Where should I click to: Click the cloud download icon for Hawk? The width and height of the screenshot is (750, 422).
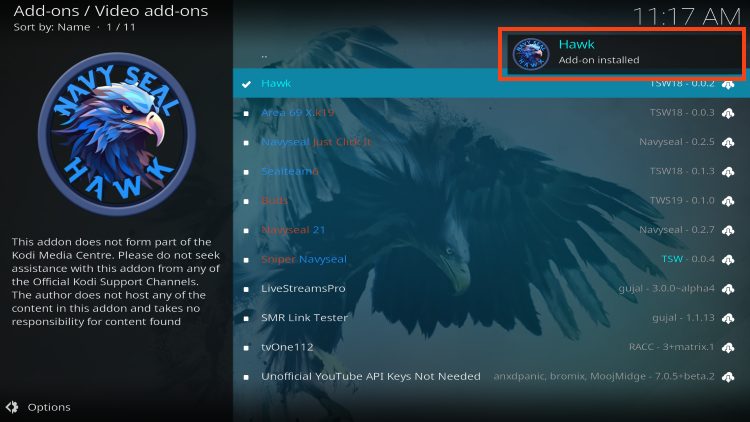[728, 85]
